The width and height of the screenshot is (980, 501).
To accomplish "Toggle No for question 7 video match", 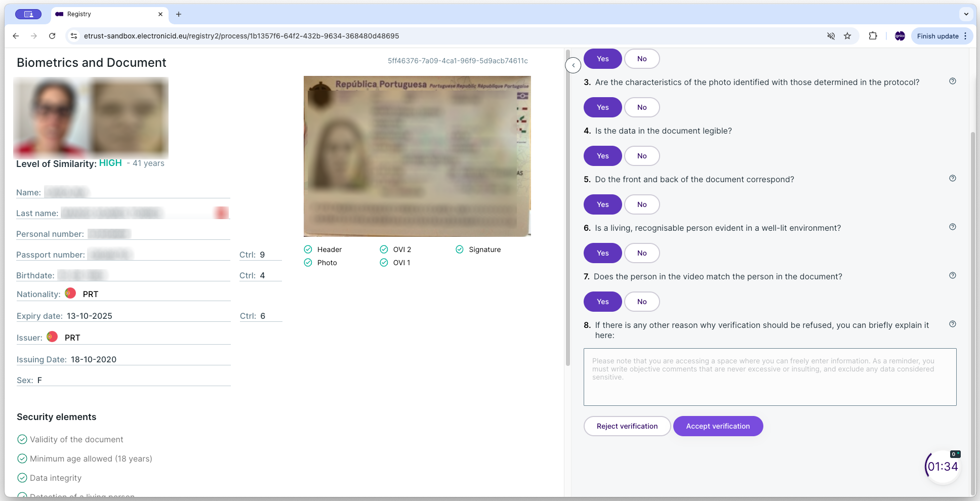I will 641,302.
